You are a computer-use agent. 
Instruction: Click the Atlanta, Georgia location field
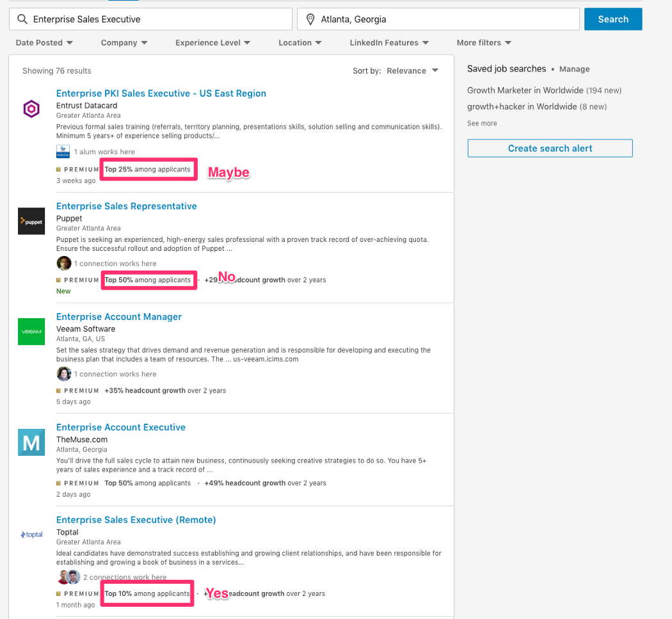438,19
